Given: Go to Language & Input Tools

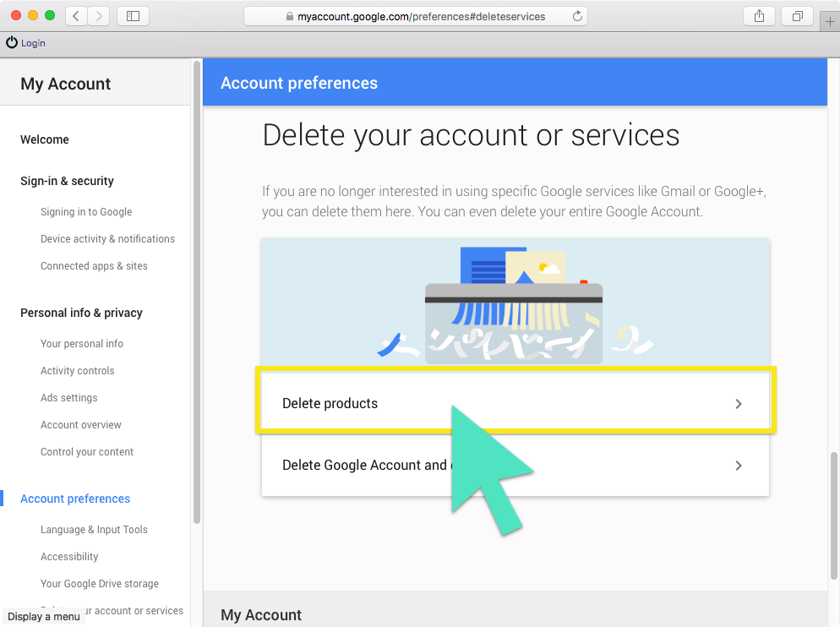Looking at the screenshot, I should coord(95,530).
